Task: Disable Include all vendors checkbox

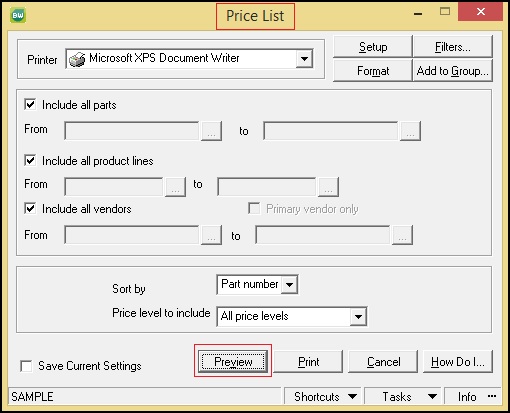Action: point(30,209)
